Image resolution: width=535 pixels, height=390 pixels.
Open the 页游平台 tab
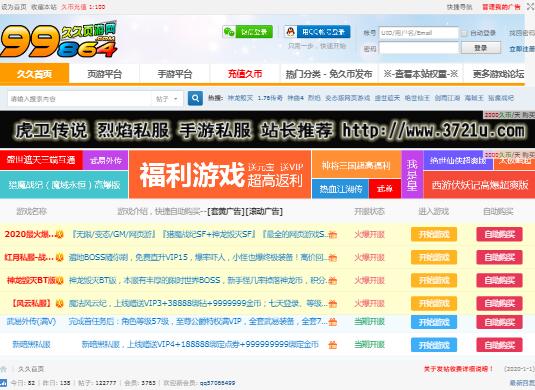(x=104, y=74)
